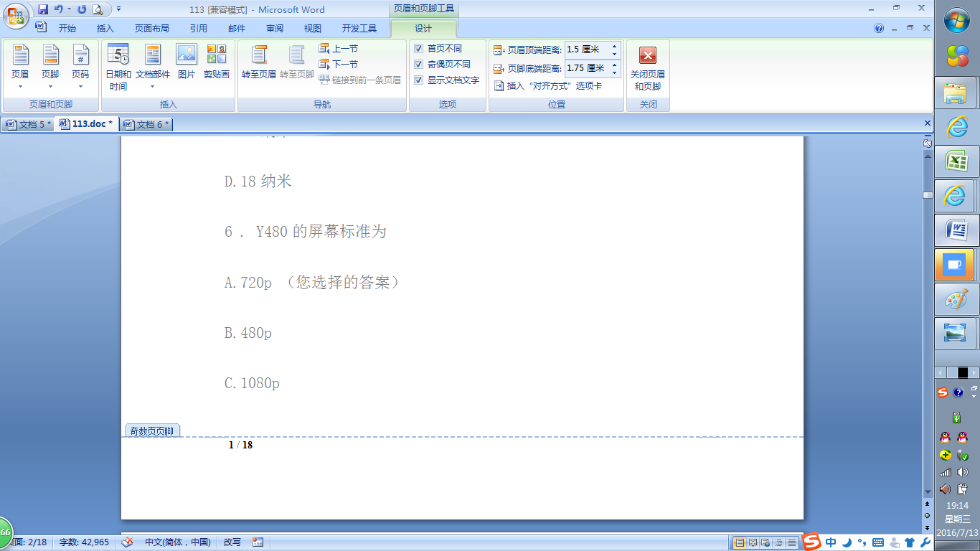Insert a footer using 页脚 button
Viewport: 980px width, 551px height.
[x=50, y=67]
